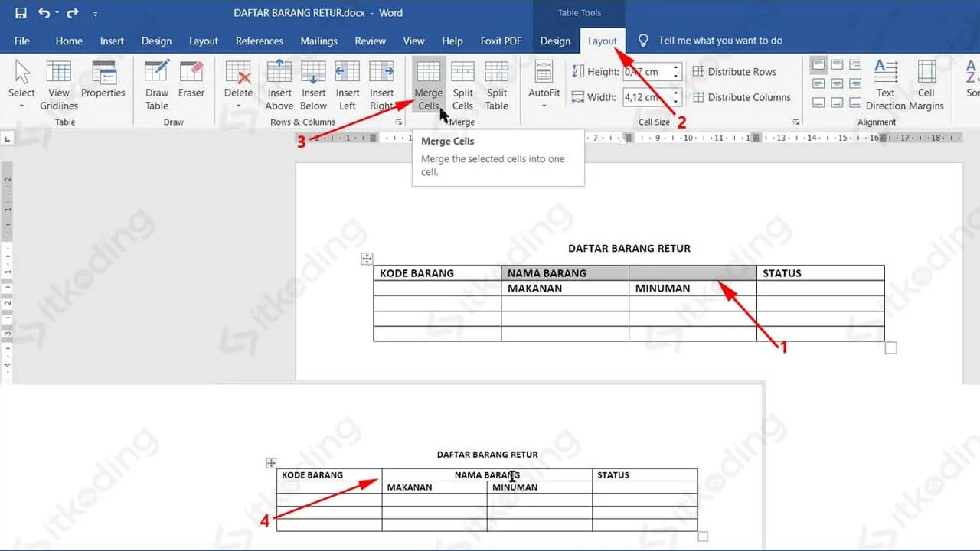Toggle View Gridlines
This screenshot has width=980, height=551.
pos(59,86)
